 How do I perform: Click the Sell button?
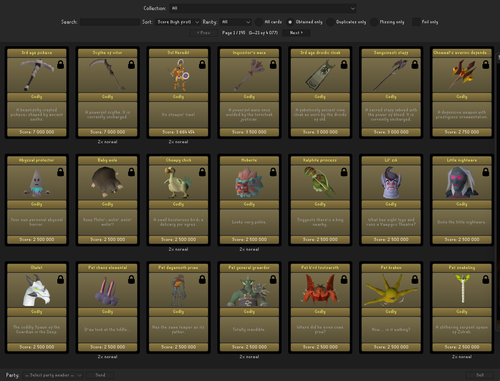click(480, 375)
